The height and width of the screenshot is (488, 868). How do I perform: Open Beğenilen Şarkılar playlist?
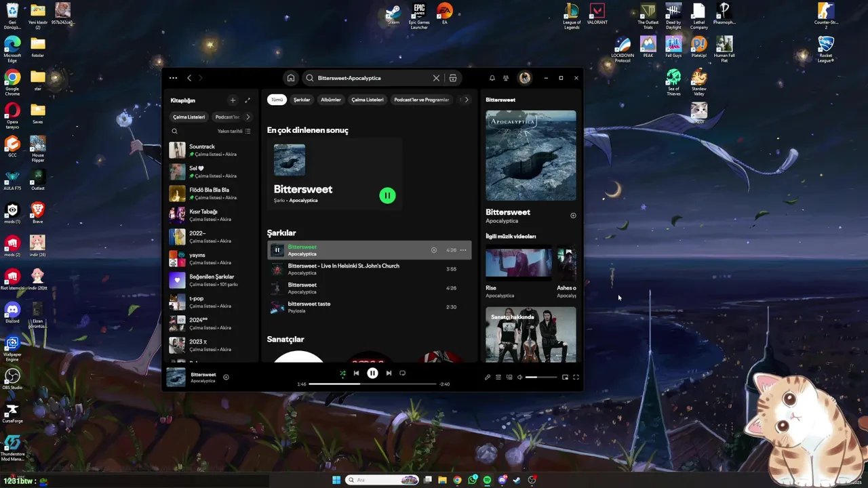(x=211, y=280)
